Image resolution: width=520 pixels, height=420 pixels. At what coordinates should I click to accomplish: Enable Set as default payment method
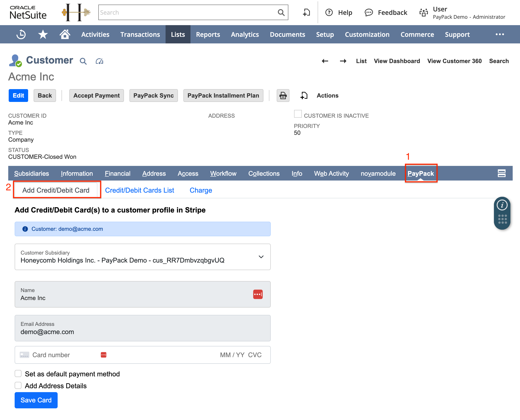pos(18,374)
